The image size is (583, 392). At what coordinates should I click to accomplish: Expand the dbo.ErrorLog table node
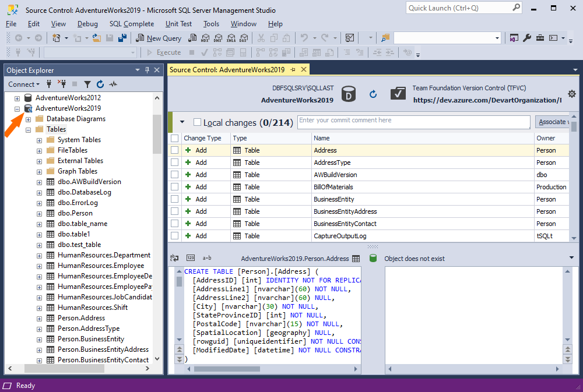pos(40,203)
